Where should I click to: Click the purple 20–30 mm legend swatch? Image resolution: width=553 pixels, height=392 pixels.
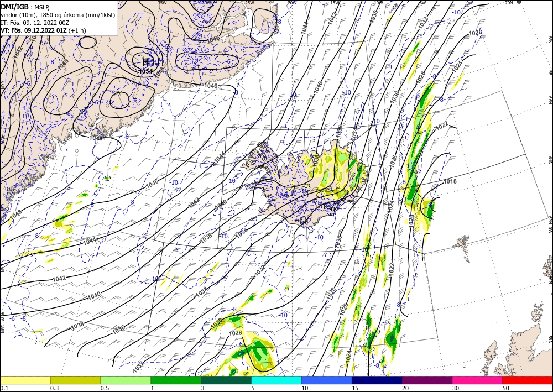tap(427, 380)
